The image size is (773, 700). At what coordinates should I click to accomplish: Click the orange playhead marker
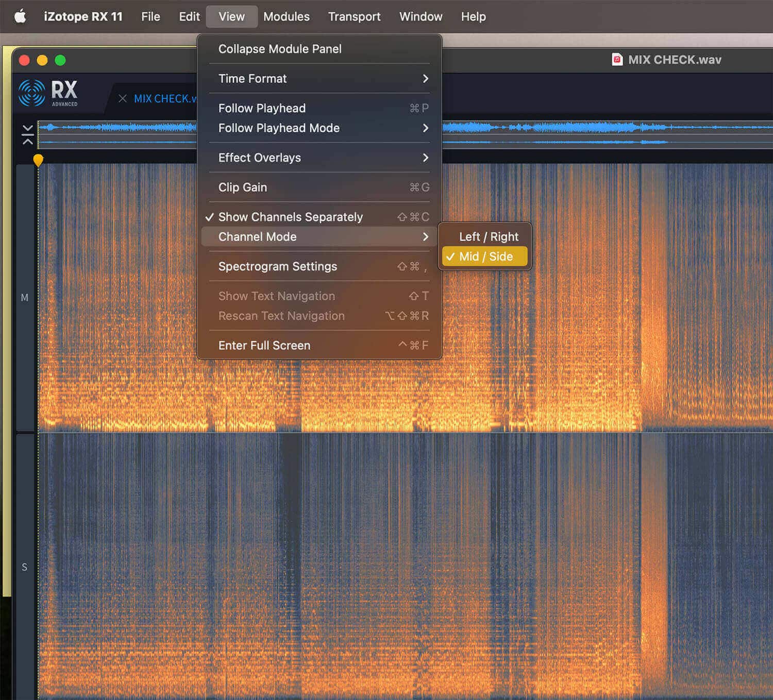[x=38, y=160]
